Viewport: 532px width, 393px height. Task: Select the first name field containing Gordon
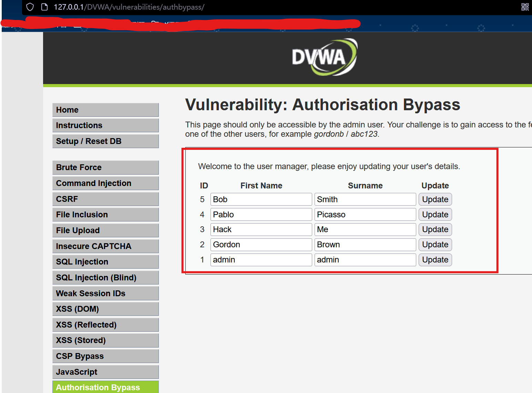pyautogui.click(x=261, y=245)
